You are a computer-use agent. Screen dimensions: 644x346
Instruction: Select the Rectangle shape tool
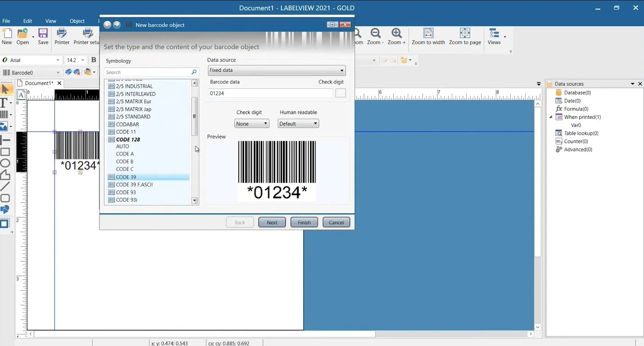[5, 152]
